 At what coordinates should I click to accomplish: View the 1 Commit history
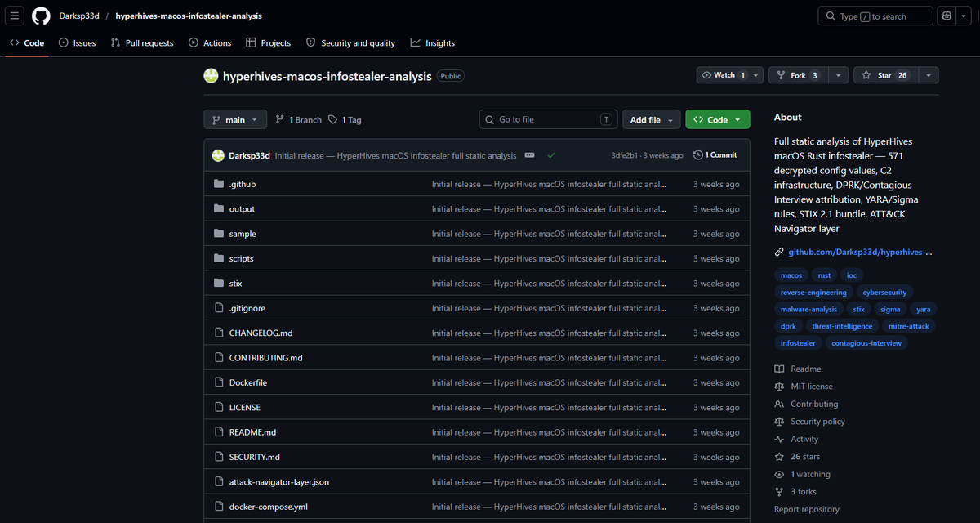coord(715,155)
